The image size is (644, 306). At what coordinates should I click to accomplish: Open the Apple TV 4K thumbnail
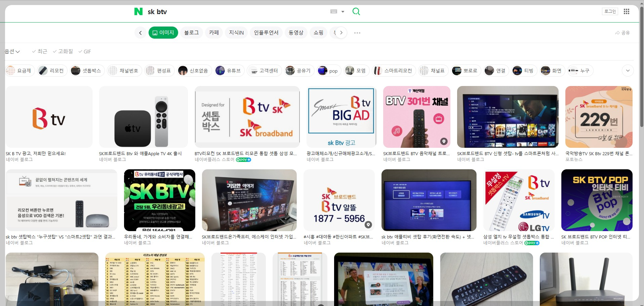pyautogui.click(x=144, y=117)
